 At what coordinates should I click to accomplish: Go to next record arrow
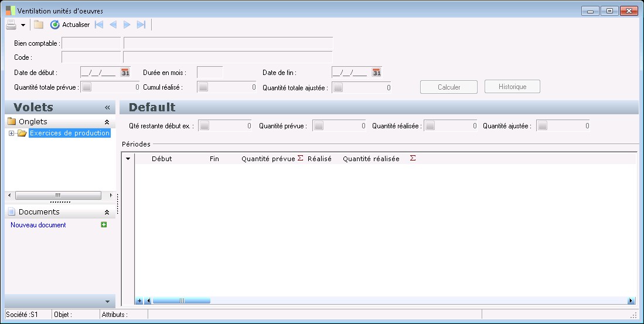(x=127, y=25)
